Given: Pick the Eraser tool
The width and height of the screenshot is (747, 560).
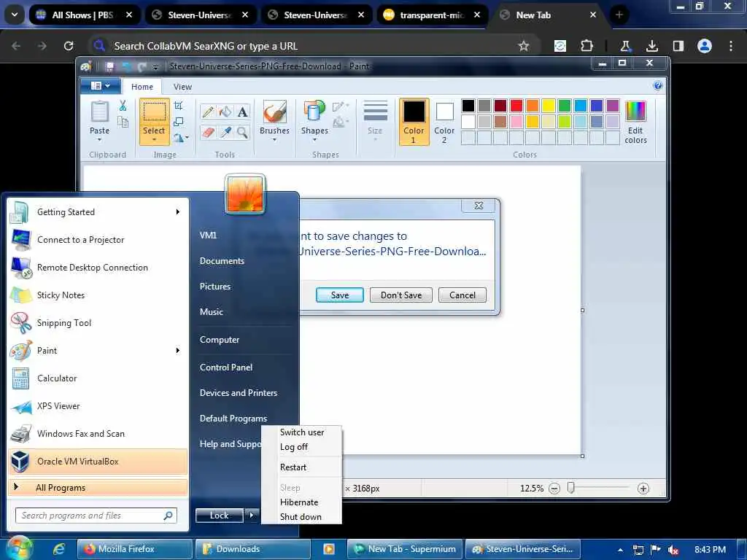Looking at the screenshot, I should pyautogui.click(x=208, y=132).
